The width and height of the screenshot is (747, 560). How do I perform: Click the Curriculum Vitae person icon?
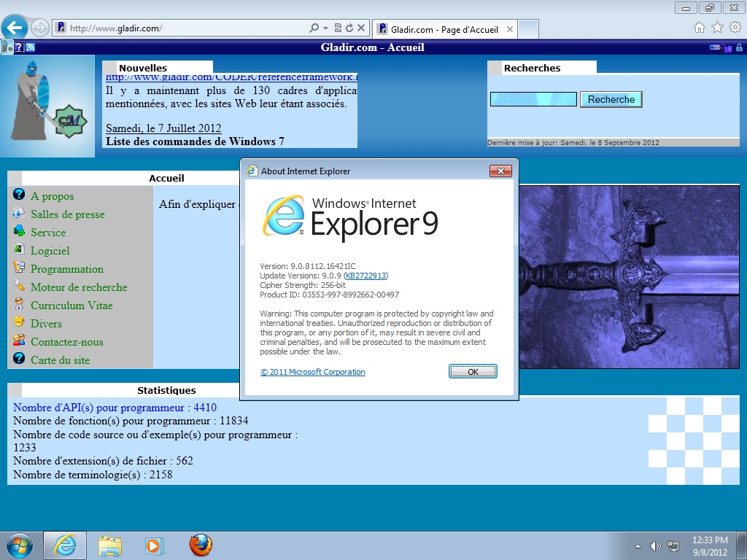coord(19,303)
